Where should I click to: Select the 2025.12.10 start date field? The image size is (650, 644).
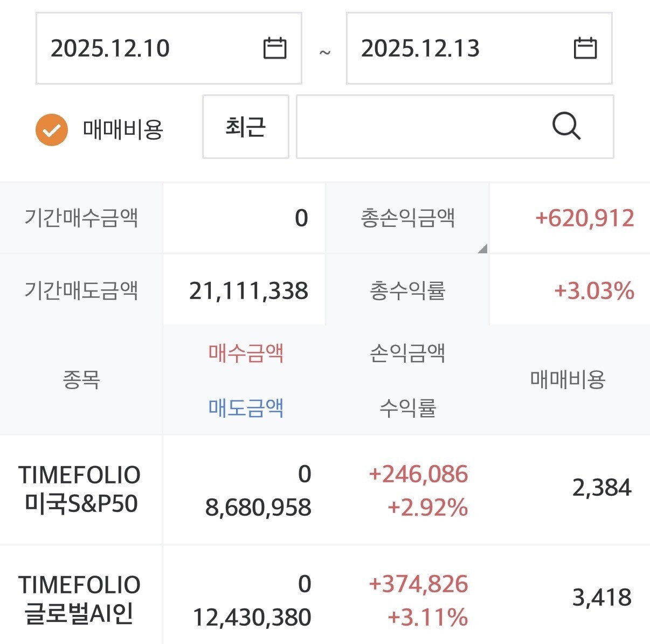[x=169, y=49]
